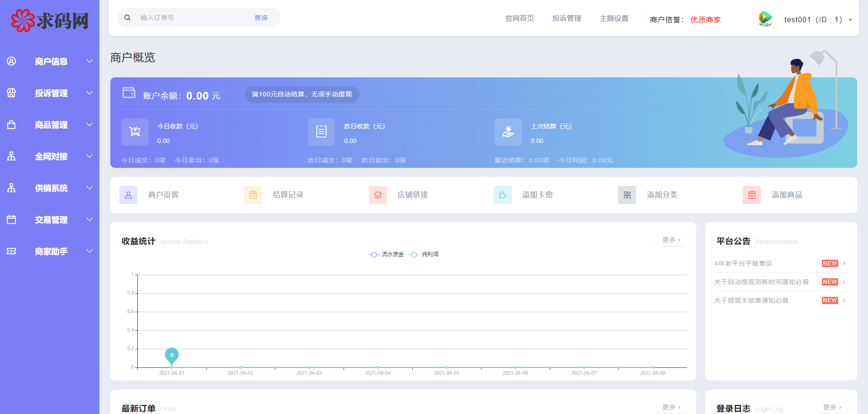Expand the 商家助手 sidebar menu chevron

pos(90,251)
